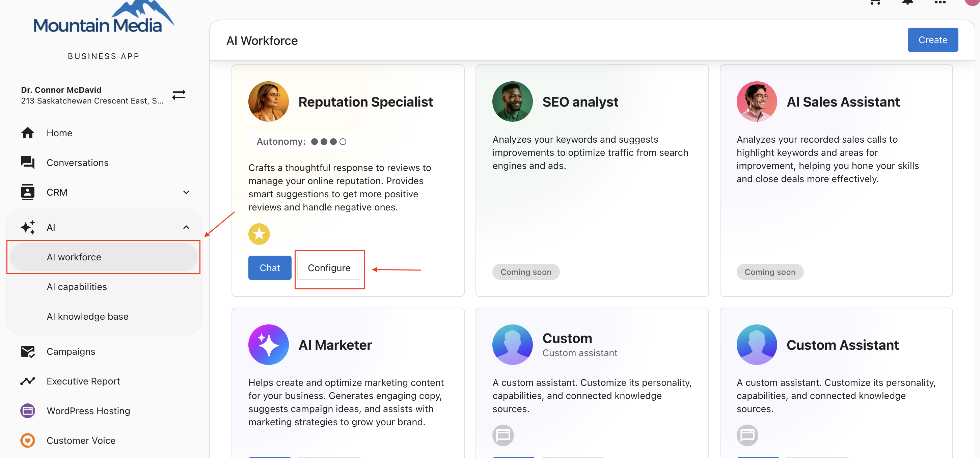This screenshot has height=458, width=980.
Task: Click the Conversations chat bubble icon
Action: tap(28, 162)
